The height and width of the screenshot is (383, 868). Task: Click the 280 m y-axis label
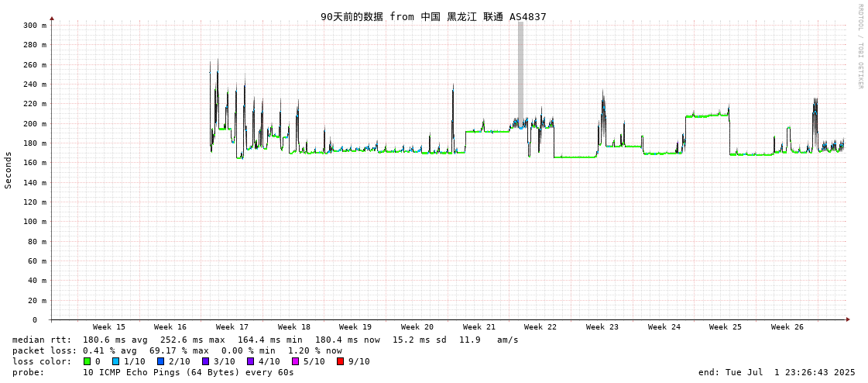pyautogui.click(x=34, y=45)
